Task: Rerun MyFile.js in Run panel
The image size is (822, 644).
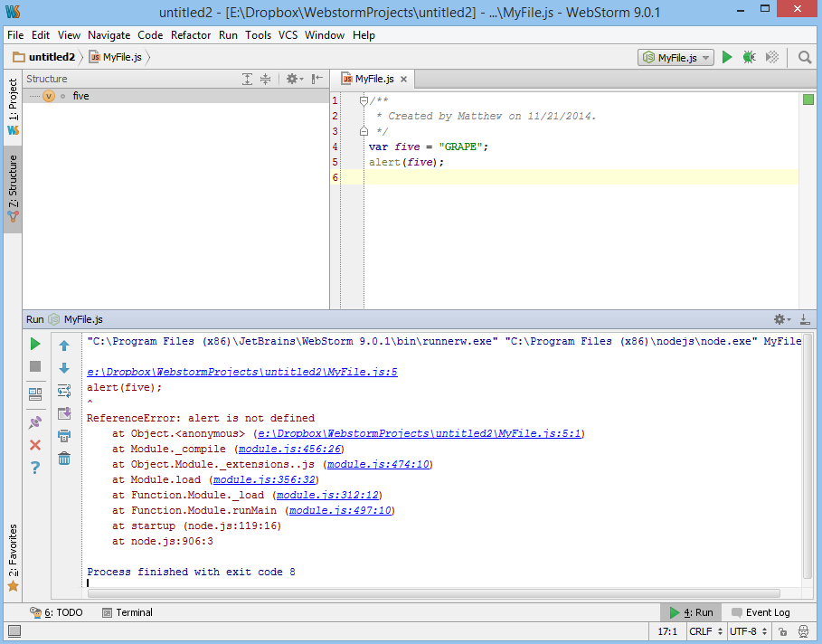Action: [35, 344]
